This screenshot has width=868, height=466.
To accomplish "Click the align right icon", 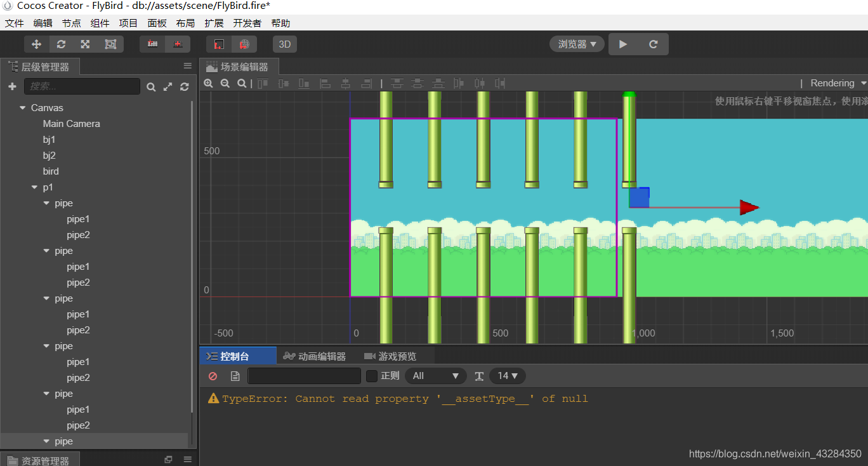I will pyautogui.click(x=366, y=83).
